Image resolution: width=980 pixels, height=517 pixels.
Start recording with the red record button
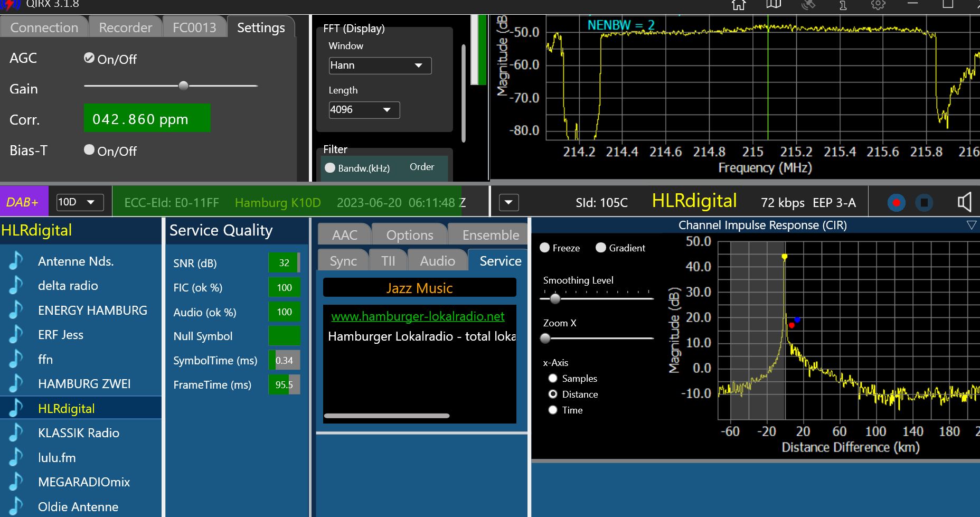click(x=896, y=203)
